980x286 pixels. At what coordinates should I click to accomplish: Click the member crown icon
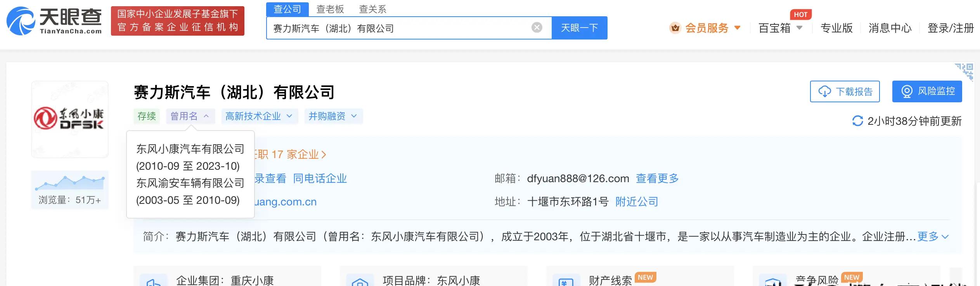pyautogui.click(x=675, y=28)
